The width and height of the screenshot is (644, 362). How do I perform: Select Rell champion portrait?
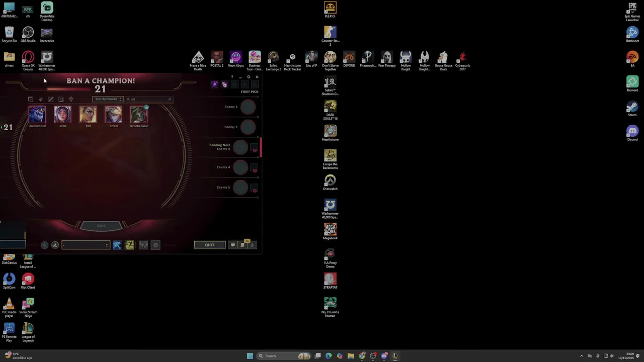point(88,115)
